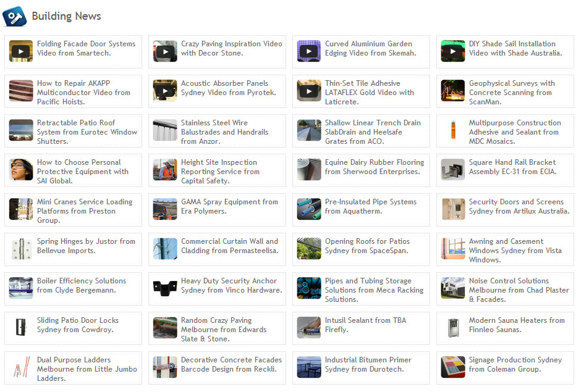Click the Heavy Duty Security Anchor image
Screen dimensions: 576x392
[x=165, y=288]
